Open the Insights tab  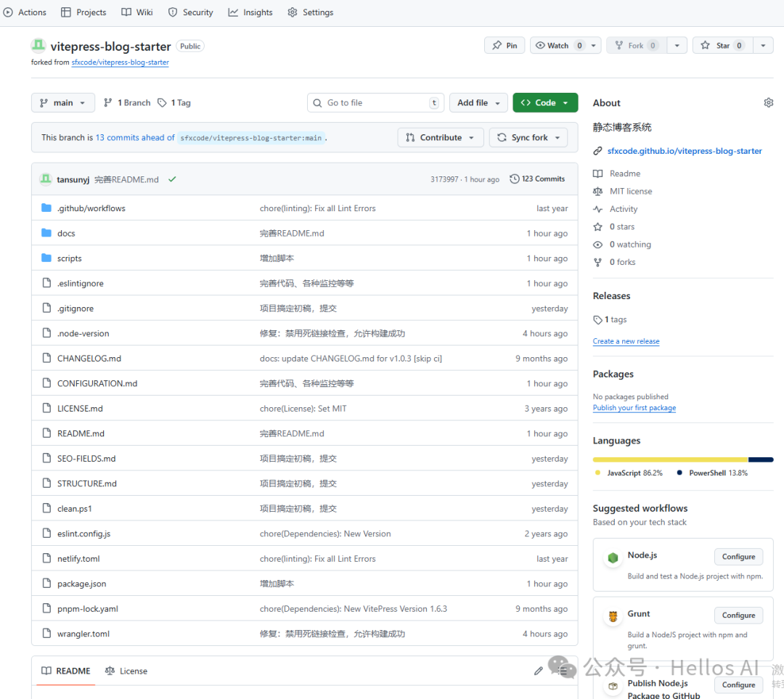click(250, 12)
